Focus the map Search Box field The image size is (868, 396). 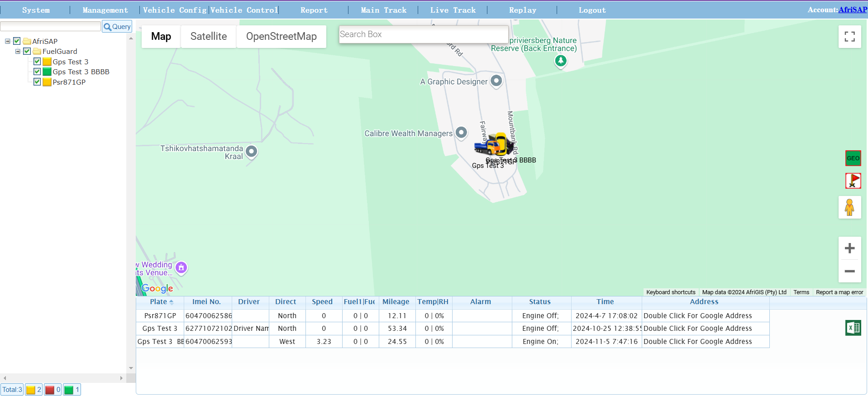424,34
